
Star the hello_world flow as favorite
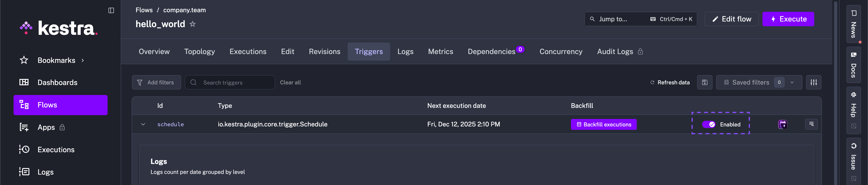(192, 24)
